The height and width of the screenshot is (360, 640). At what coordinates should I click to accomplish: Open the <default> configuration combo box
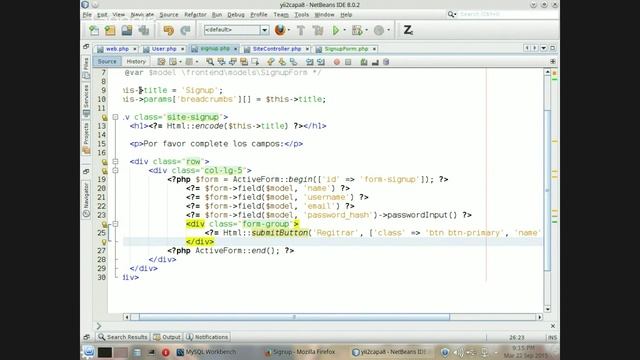point(236,30)
